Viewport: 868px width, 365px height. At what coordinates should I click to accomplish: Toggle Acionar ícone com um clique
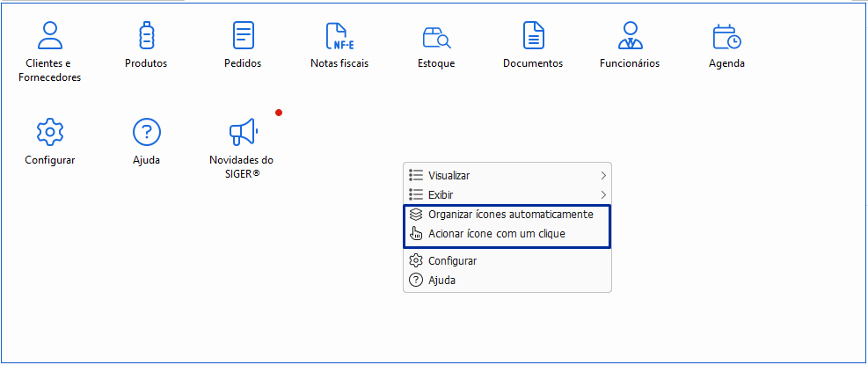(x=496, y=234)
